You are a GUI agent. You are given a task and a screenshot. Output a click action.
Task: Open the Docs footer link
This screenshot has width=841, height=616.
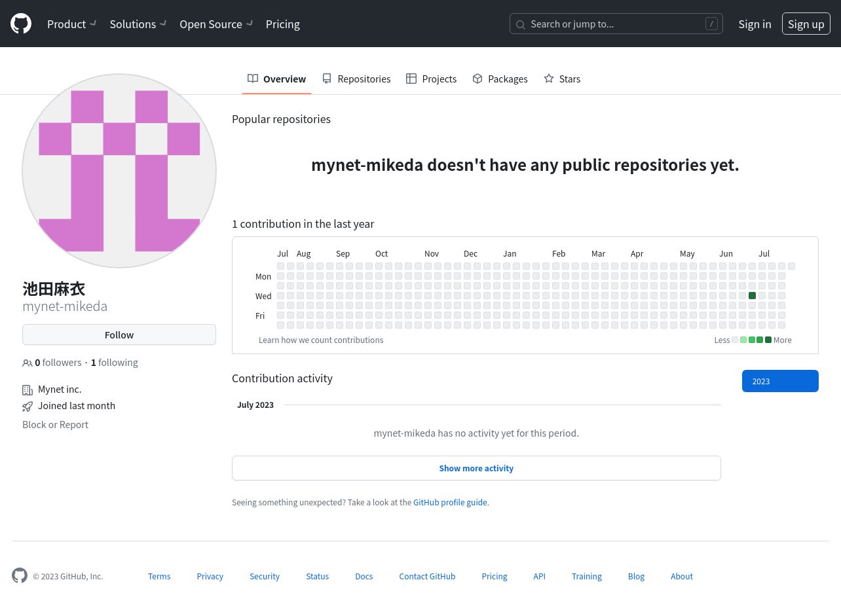click(364, 576)
